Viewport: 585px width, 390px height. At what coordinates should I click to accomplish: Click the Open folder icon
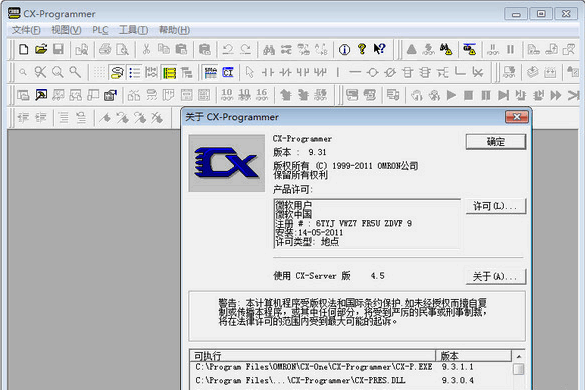pos(41,49)
